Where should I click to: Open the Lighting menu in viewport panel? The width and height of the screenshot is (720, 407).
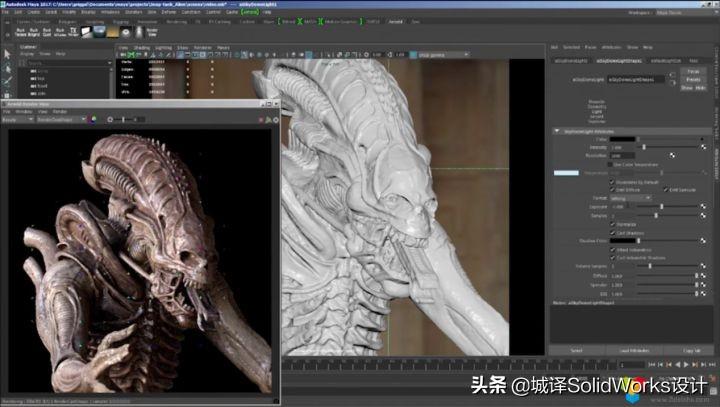coord(163,47)
